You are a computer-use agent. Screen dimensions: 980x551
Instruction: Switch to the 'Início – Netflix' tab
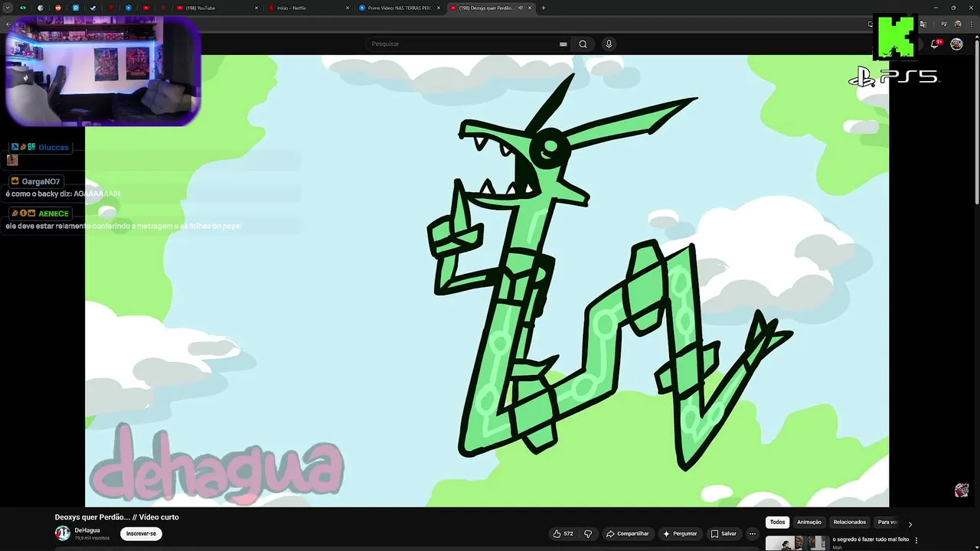[x=310, y=8]
